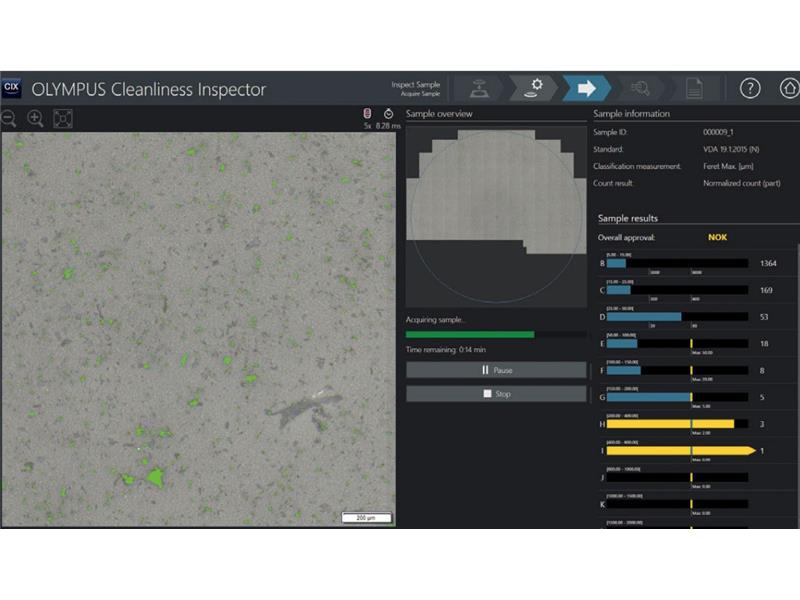Fit the sample image to view

coord(63,118)
